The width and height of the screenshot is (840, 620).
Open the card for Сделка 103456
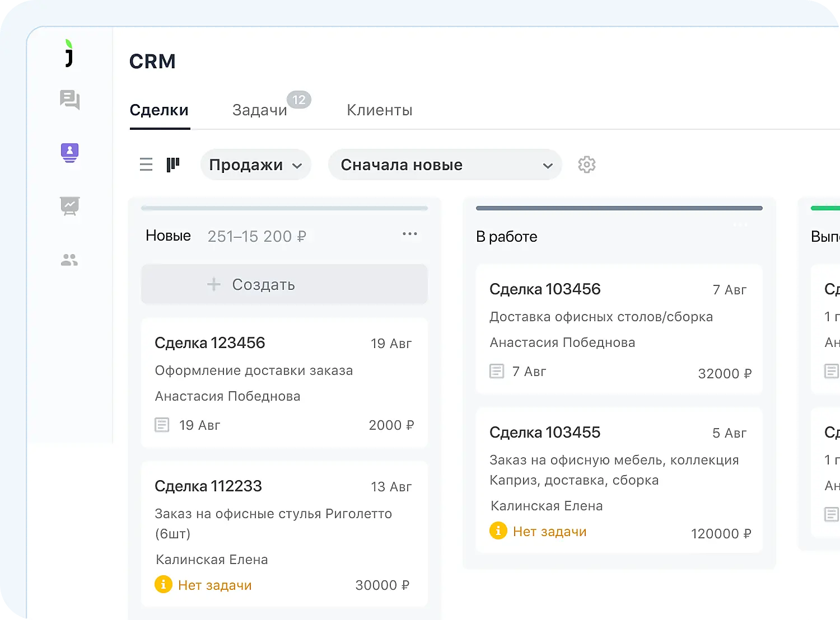pos(619,329)
